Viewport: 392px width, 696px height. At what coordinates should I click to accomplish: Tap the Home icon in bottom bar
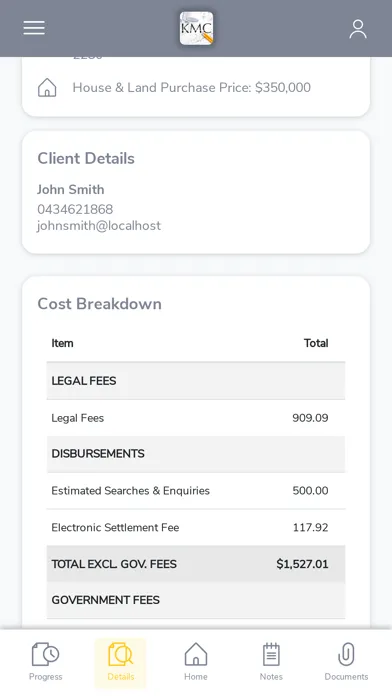(196, 654)
